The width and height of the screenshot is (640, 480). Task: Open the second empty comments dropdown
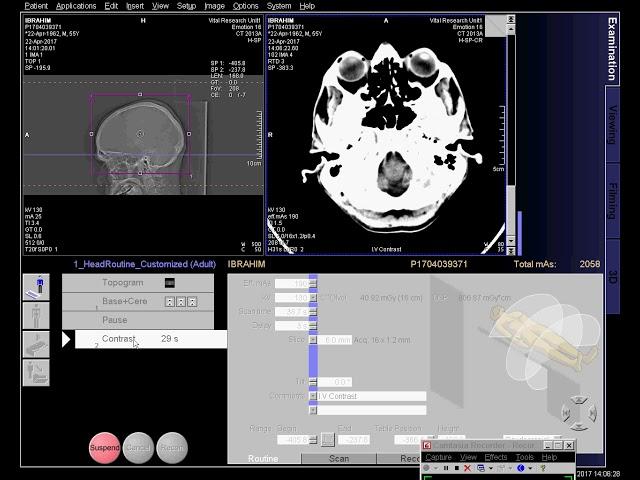click(313, 410)
